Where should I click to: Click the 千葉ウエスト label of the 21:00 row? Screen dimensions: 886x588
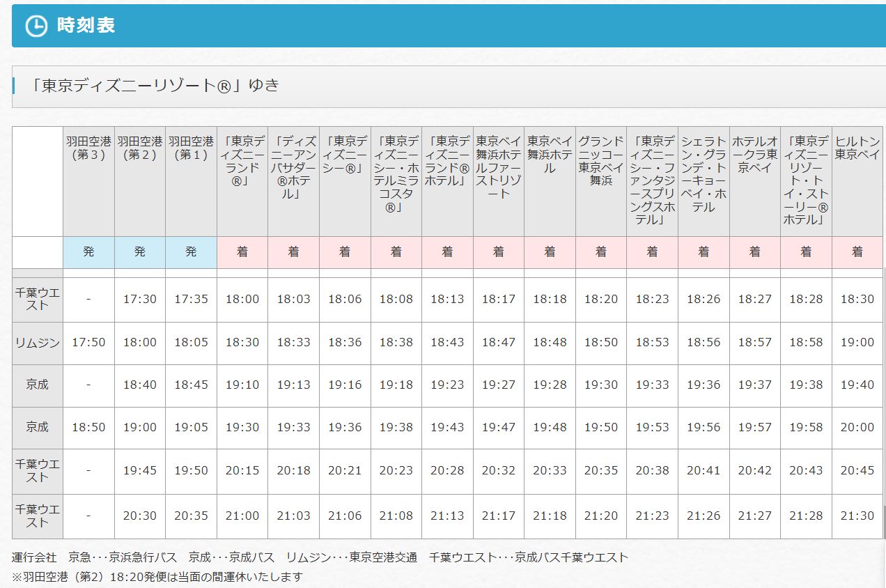38,516
